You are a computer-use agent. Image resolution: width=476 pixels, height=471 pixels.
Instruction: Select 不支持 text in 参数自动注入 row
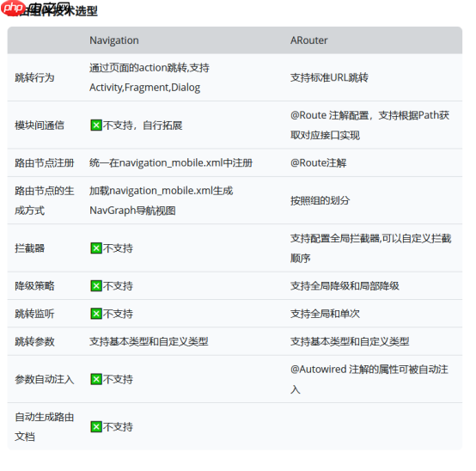click(x=118, y=379)
